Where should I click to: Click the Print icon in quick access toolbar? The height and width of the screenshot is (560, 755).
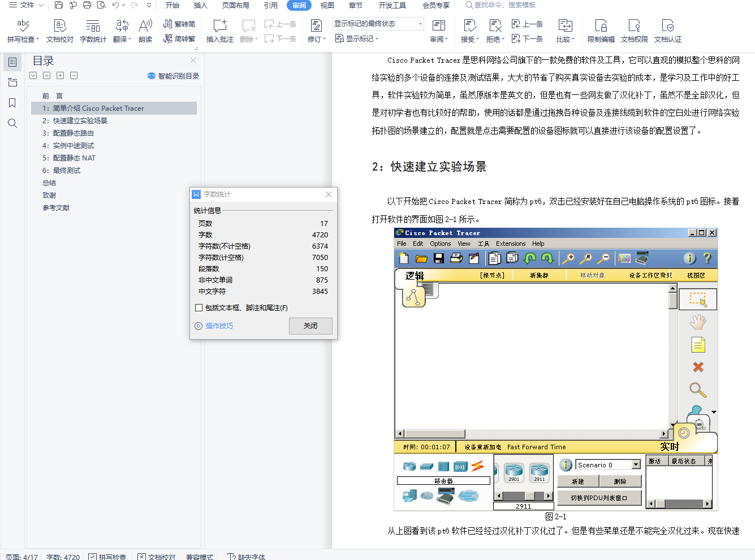(87, 5)
